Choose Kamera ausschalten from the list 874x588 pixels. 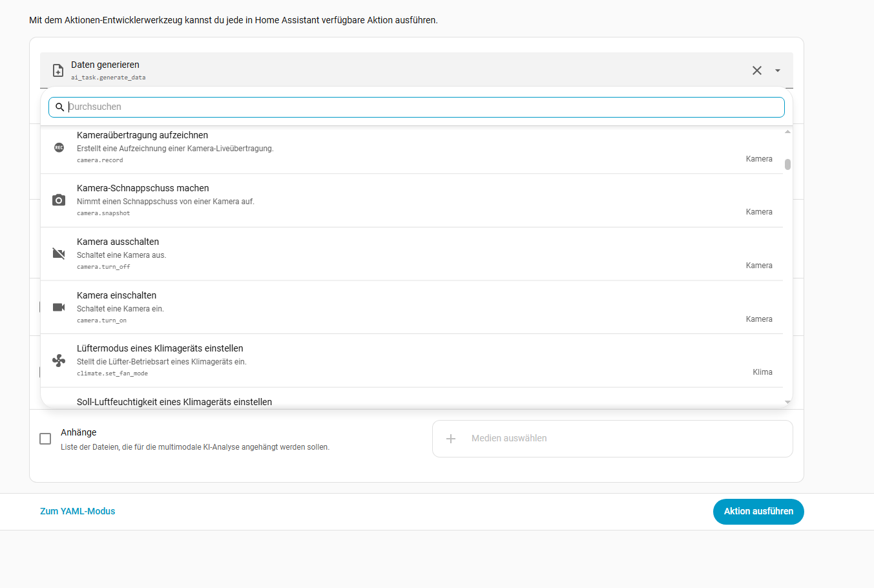point(118,242)
